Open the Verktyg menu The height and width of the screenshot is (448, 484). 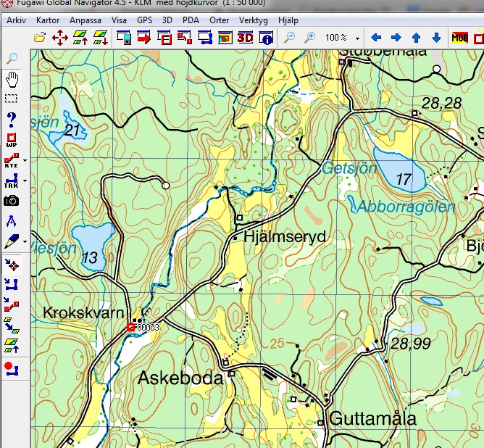click(x=253, y=20)
